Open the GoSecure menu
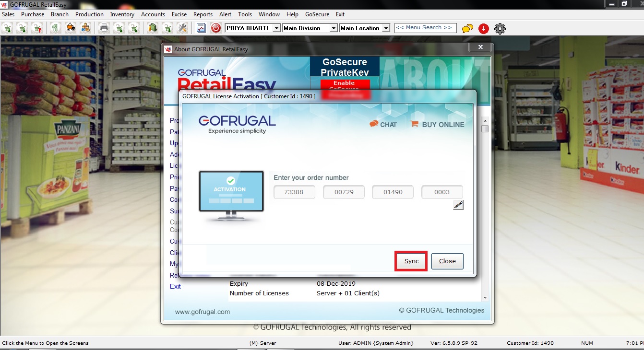 coord(317,14)
